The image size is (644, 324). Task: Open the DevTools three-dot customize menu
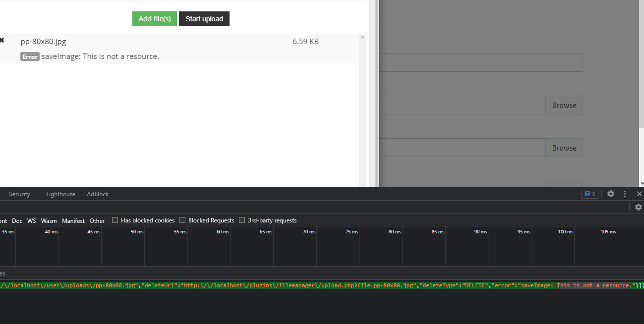624,194
